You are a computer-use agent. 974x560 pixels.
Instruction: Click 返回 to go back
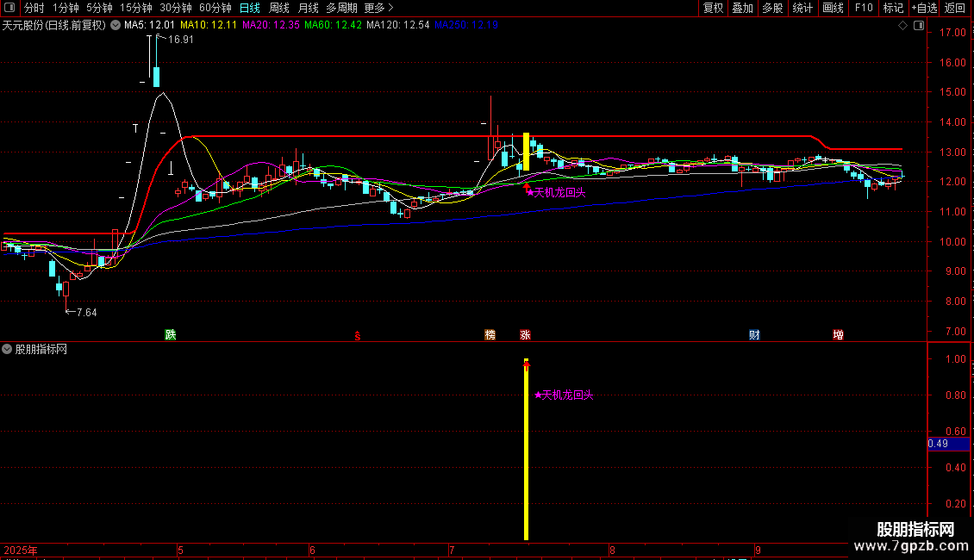click(955, 8)
